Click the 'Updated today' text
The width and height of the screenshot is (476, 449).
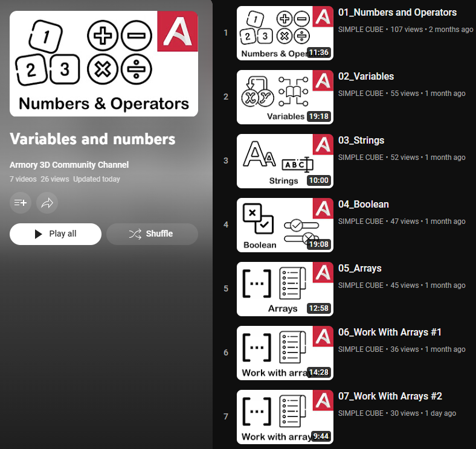click(x=97, y=179)
